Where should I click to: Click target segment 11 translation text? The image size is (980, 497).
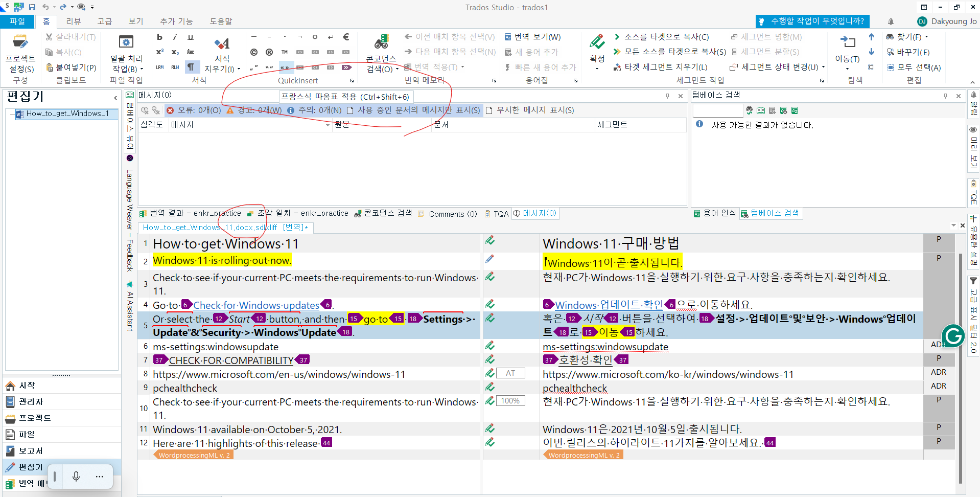pos(642,429)
